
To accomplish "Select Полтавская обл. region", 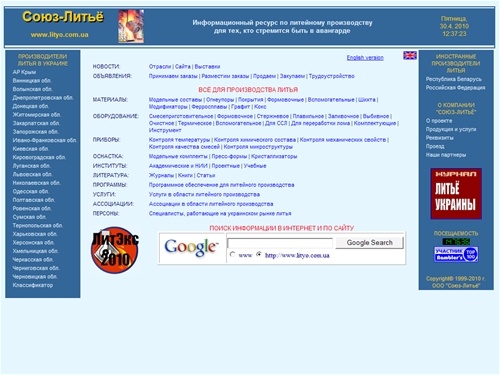I will (34, 200).
